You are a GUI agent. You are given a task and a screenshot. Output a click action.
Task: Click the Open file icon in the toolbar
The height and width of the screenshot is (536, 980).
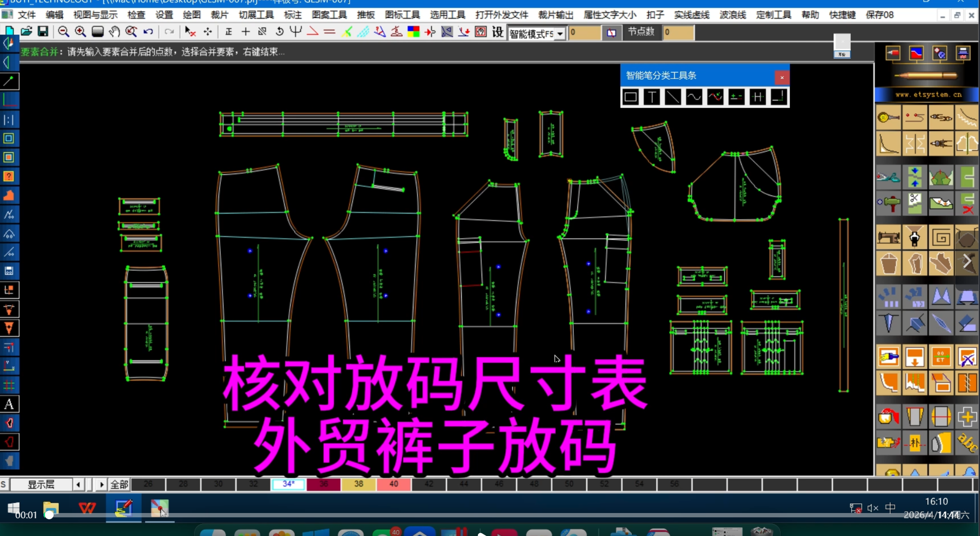26,31
